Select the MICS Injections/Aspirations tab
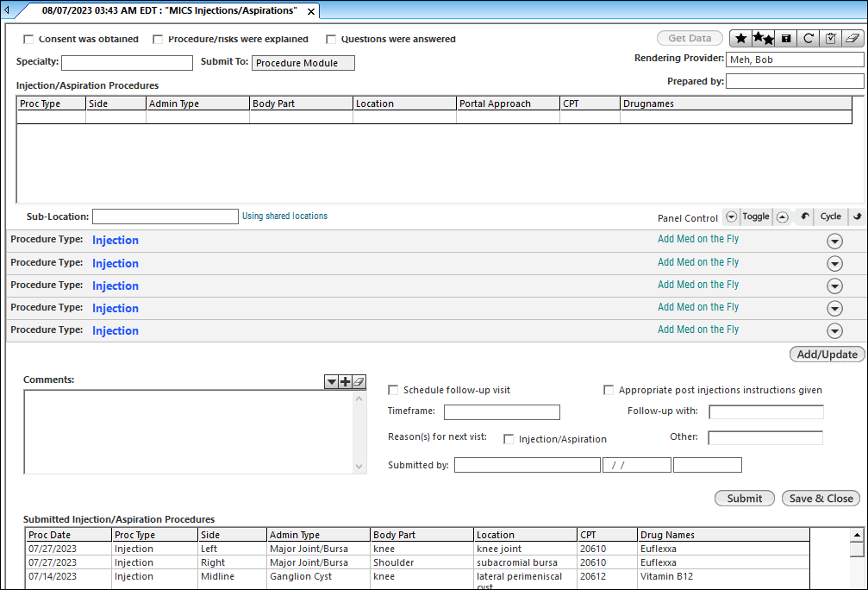 pos(169,10)
